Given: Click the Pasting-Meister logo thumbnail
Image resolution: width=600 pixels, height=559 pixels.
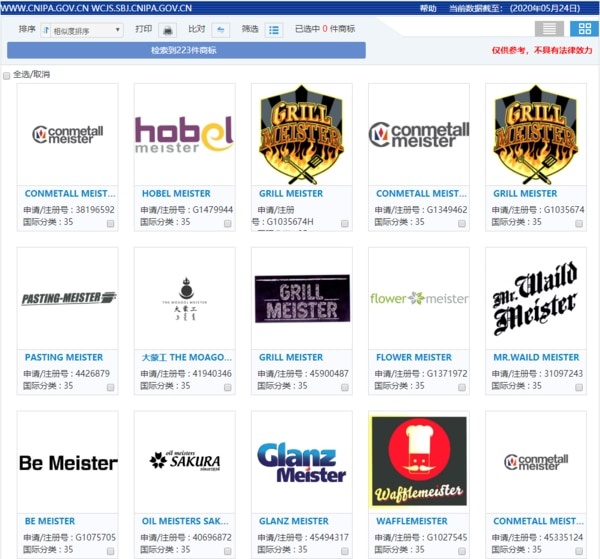Looking at the screenshot, I should click(x=68, y=298).
